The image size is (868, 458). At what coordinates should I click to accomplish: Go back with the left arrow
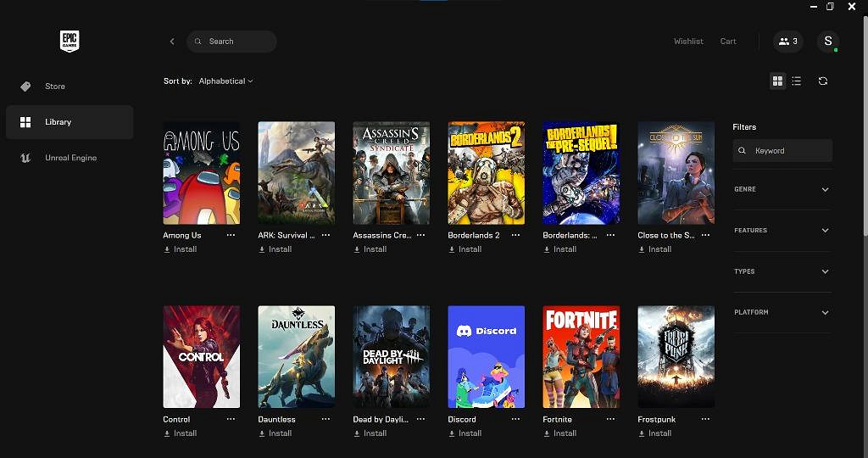172,42
